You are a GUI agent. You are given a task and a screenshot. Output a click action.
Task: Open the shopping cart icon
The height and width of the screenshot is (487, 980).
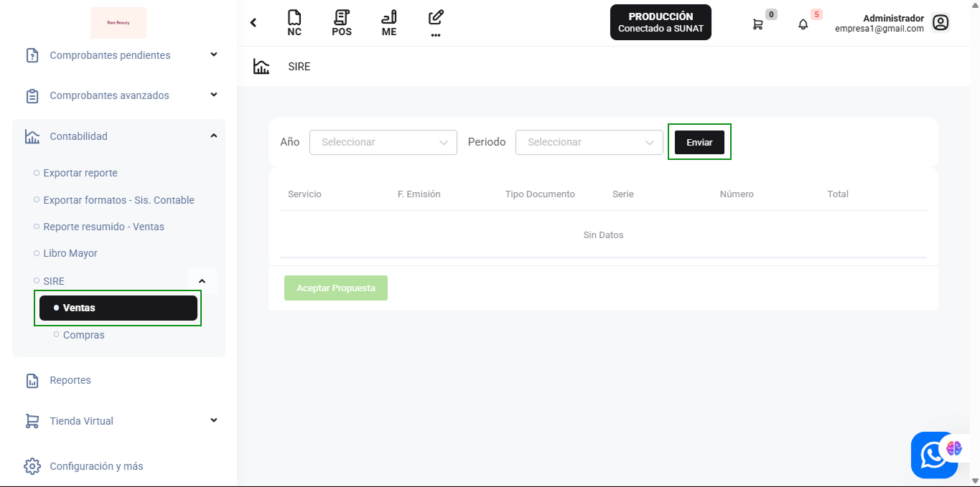(x=757, y=24)
